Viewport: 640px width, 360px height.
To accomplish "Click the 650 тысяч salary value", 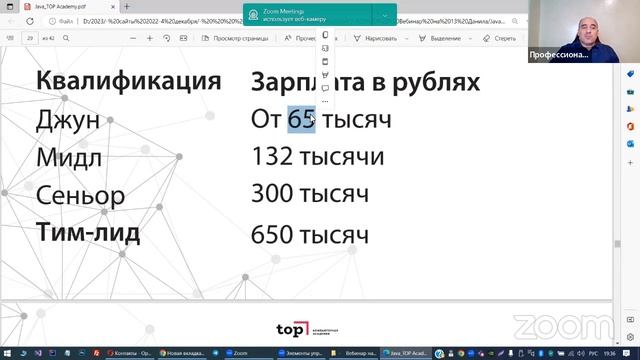I will pos(310,235).
